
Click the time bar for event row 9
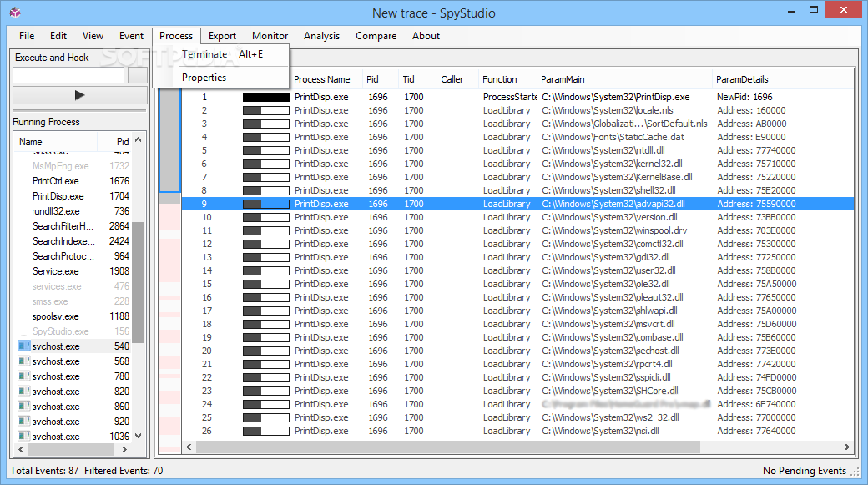pyautogui.click(x=266, y=204)
